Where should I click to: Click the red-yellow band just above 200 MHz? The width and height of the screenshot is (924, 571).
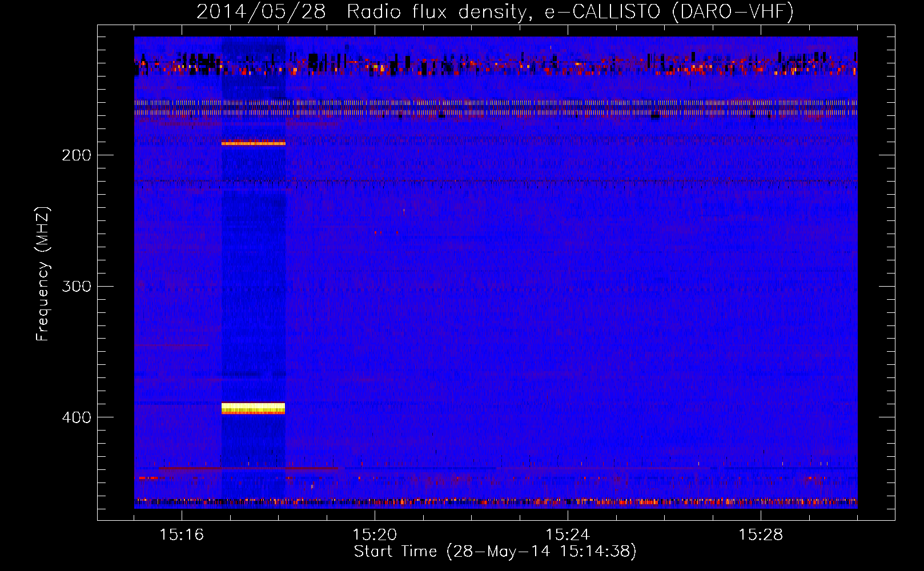(253, 142)
